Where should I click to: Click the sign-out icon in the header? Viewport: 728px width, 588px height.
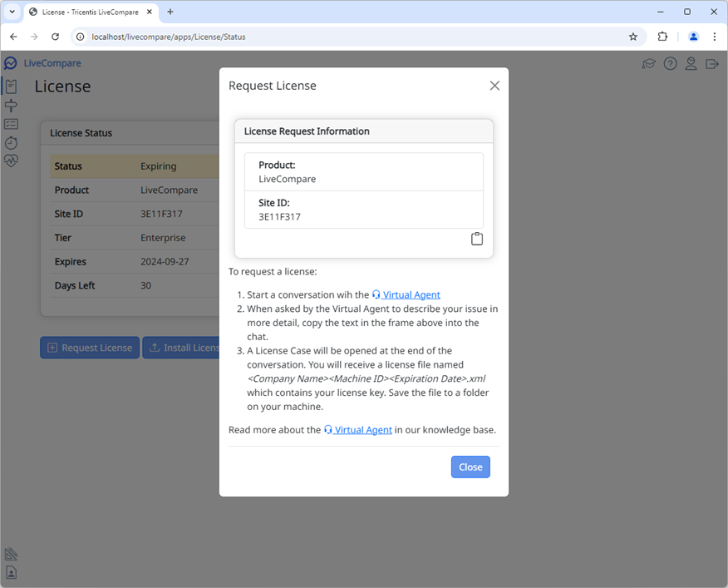pos(711,63)
